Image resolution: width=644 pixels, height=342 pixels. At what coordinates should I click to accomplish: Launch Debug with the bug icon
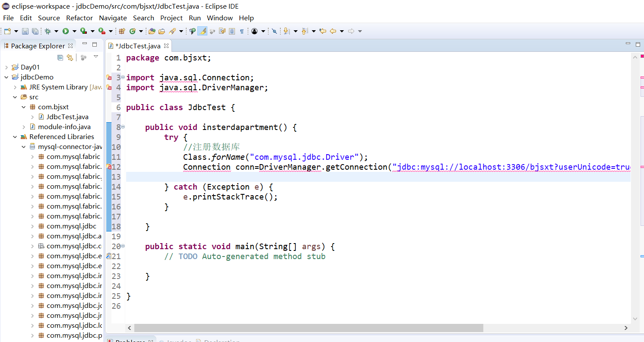coord(48,31)
